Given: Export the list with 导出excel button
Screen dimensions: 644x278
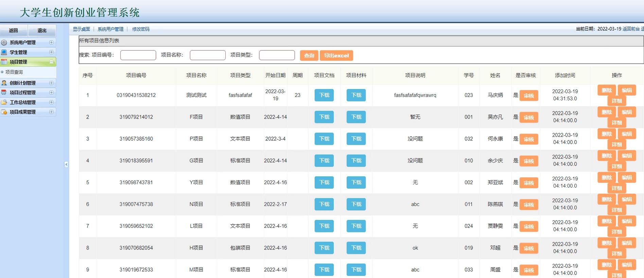Looking at the screenshot, I should click(x=336, y=55).
